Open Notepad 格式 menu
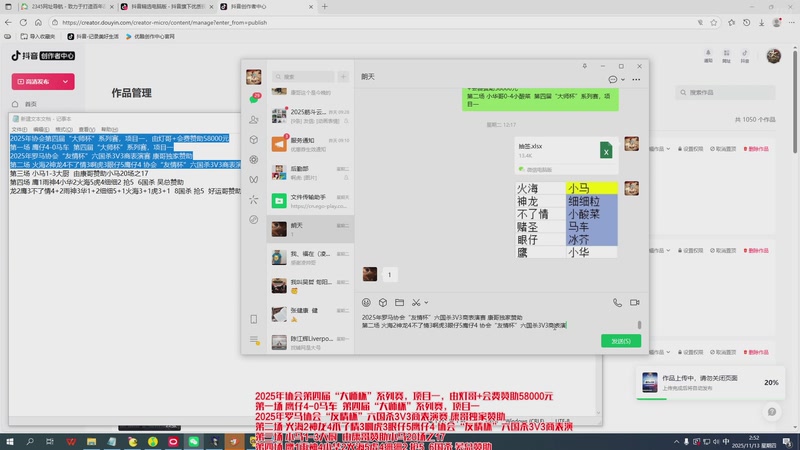Image resolution: width=800 pixels, height=450 pixels. coord(64,130)
